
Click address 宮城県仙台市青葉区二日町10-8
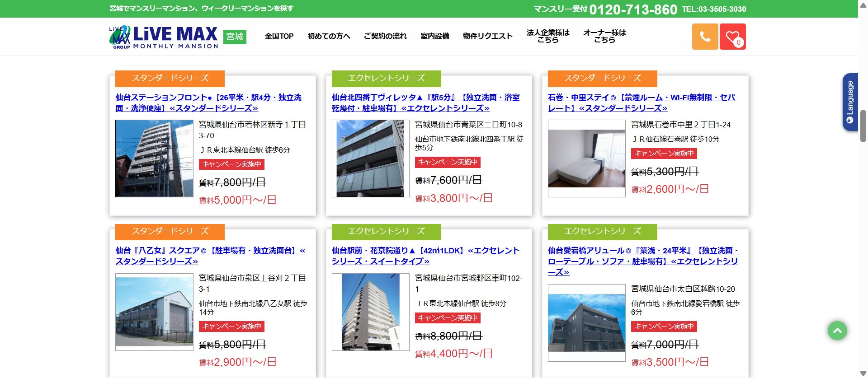469,125
